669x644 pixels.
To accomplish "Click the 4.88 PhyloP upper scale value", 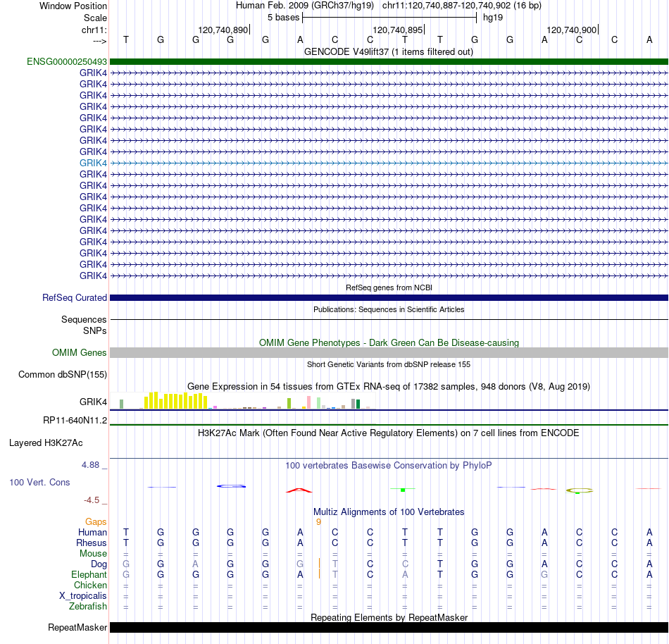I will point(90,465).
